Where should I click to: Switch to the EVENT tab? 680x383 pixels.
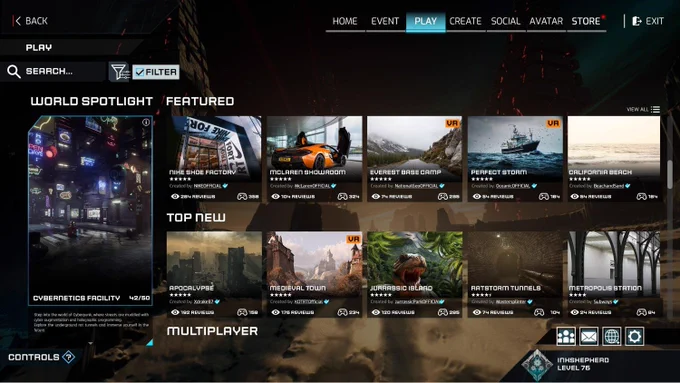[385, 21]
